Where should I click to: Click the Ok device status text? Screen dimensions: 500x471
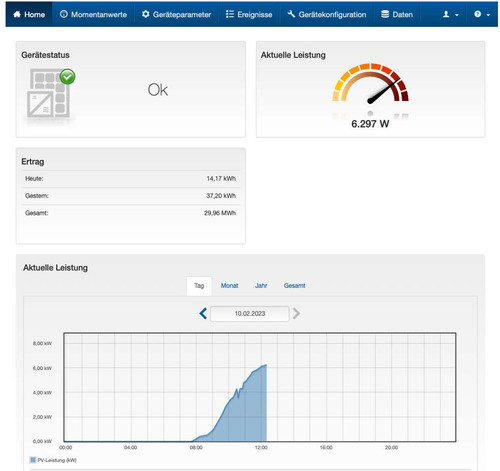click(158, 90)
